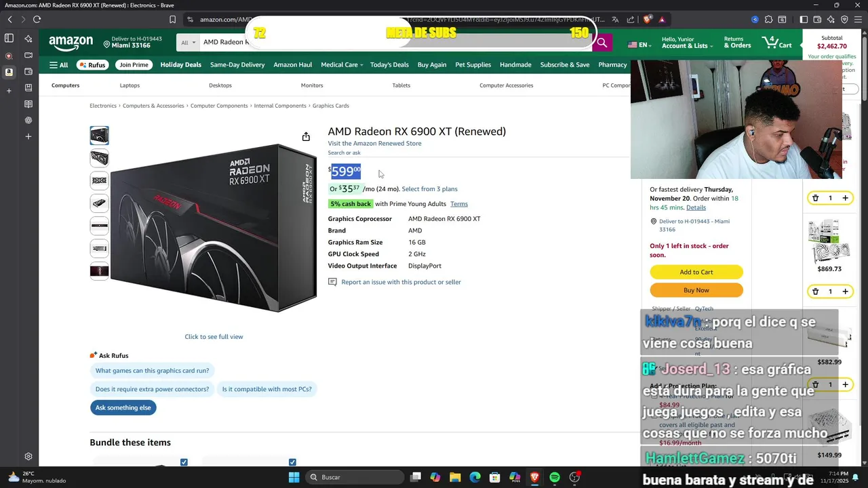Click the Join Prime button
The height and width of the screenshot is (488, 868).
coord(134,65)
